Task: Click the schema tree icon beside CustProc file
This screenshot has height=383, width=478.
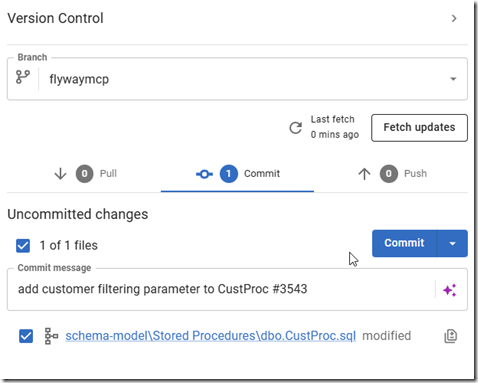Action: (51, 336)
